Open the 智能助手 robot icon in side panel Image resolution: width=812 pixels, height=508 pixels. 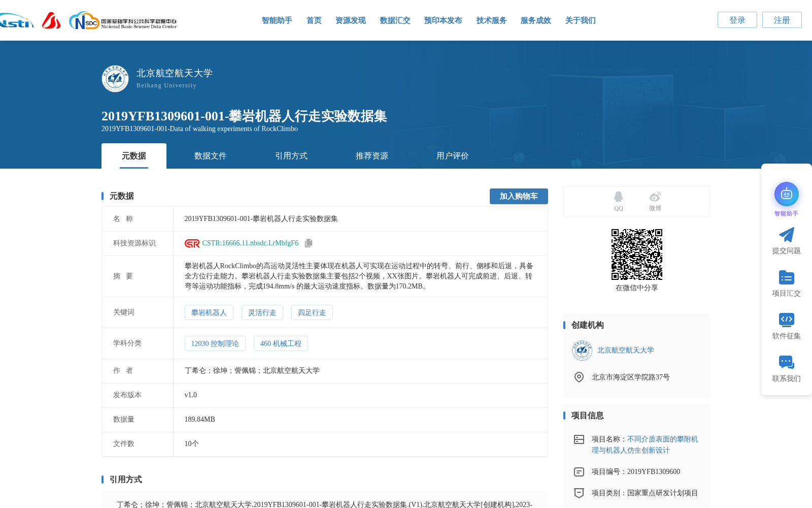point(787,194)
